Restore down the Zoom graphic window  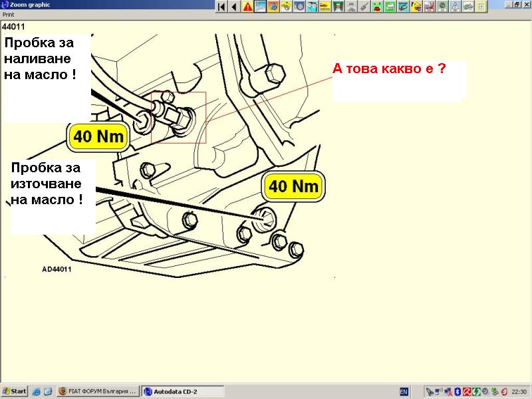pos(516,5)
